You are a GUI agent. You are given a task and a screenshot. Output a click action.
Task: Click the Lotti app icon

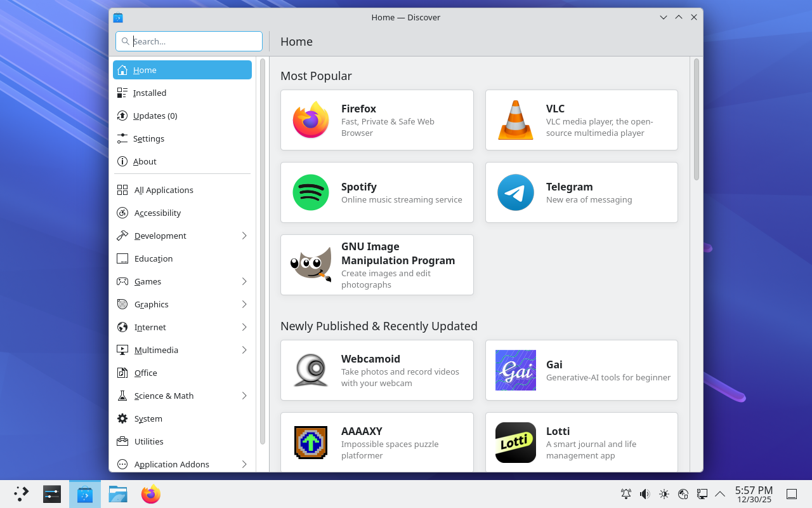(515, 443)
